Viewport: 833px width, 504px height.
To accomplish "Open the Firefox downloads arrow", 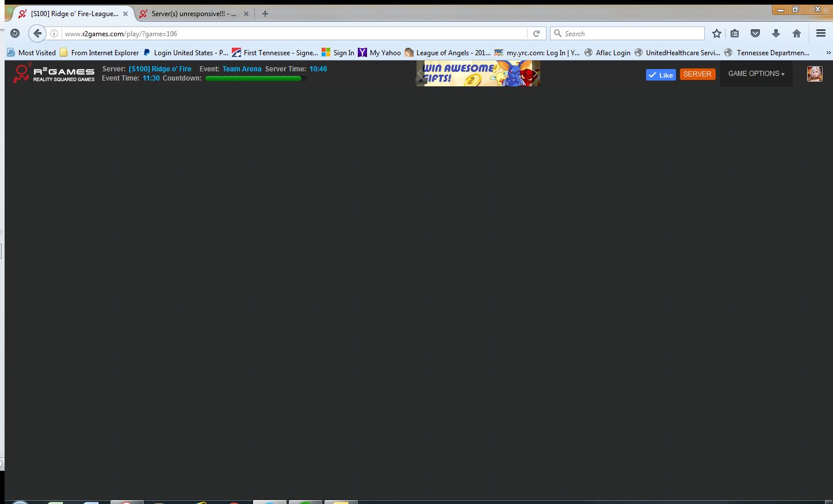I will [775, 34].
